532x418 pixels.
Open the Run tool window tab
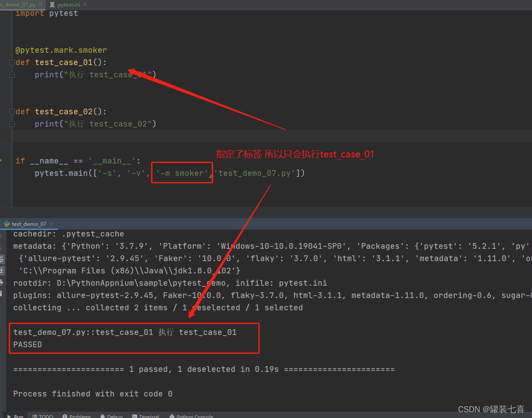14,415
